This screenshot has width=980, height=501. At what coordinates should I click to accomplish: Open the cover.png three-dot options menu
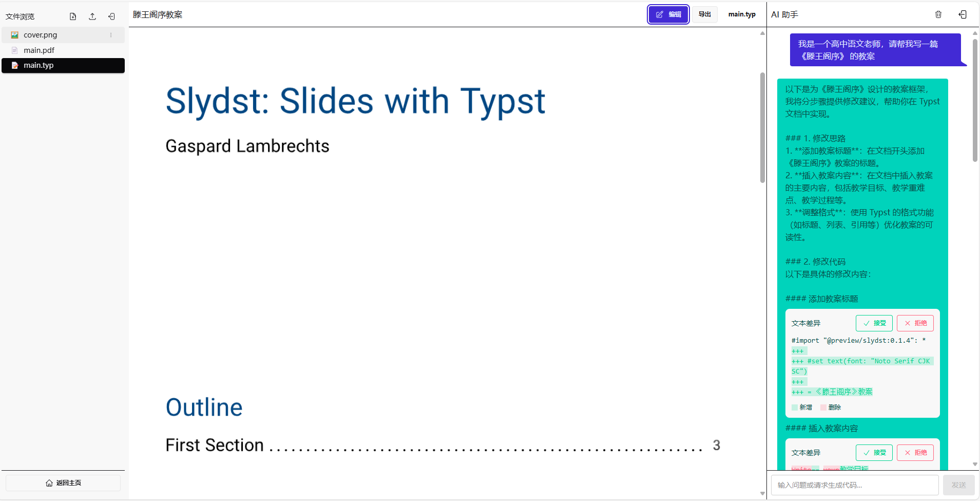pos(111,35)
